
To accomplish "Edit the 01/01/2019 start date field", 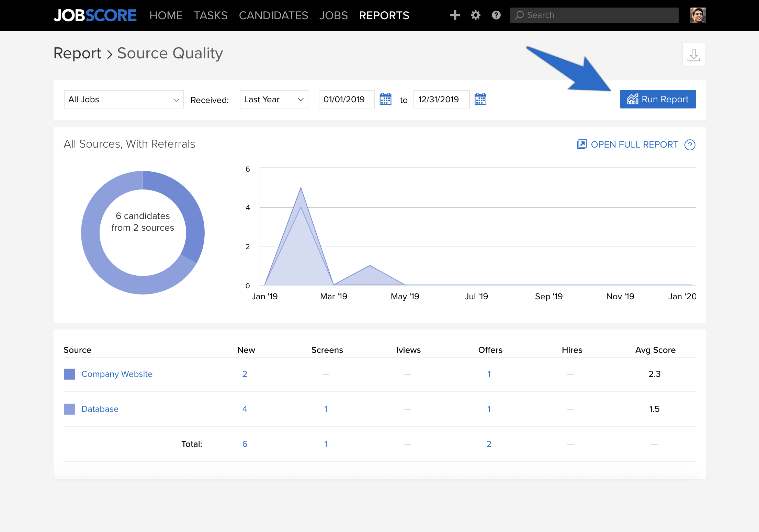I will coord(347,100).
